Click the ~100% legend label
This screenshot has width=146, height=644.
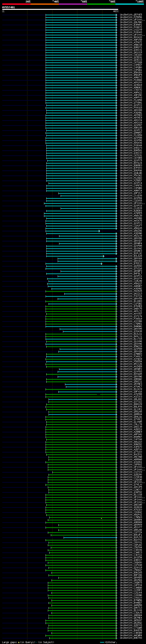point(140,2)
